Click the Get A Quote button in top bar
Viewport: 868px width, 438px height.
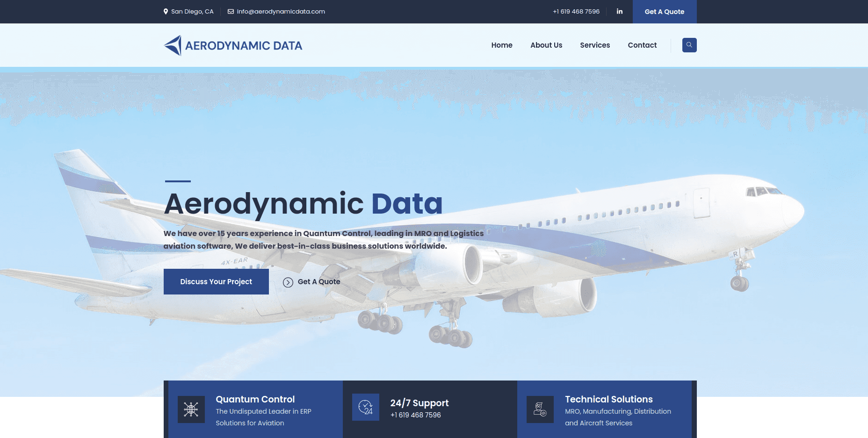point(665,12)
